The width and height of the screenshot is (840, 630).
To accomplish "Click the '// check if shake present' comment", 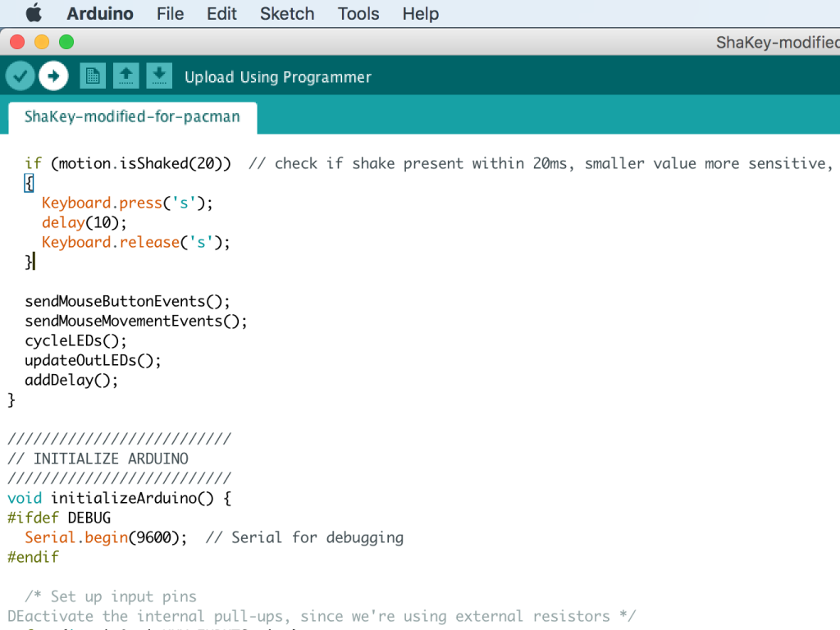I will tap(541, 163).
